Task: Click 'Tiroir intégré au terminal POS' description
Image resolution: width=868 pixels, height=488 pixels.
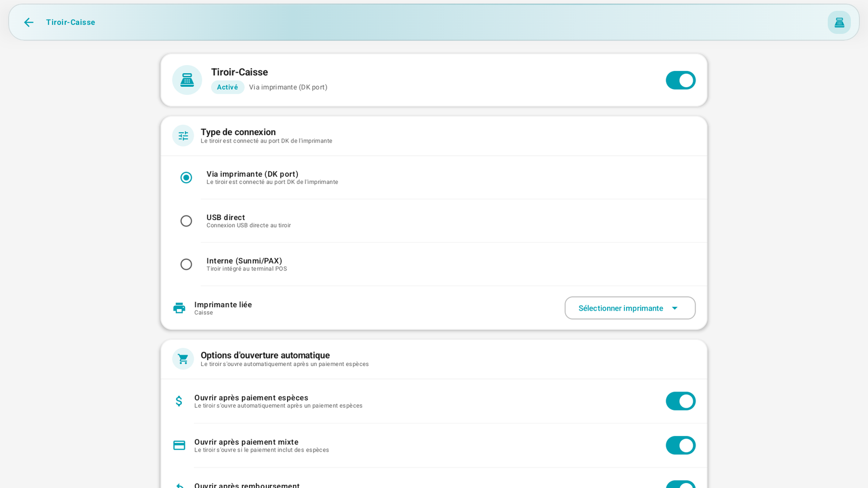Action: click(247, 269)
